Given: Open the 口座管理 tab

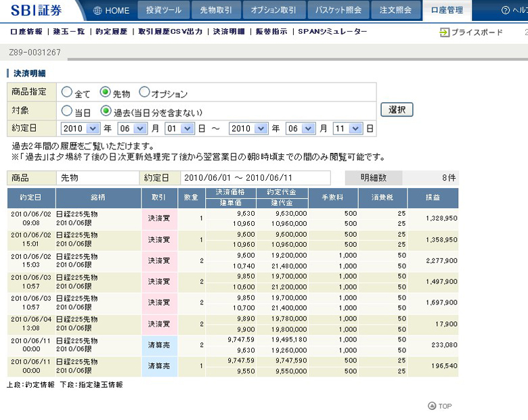Looking at the screenshot, I should [447, 10].
